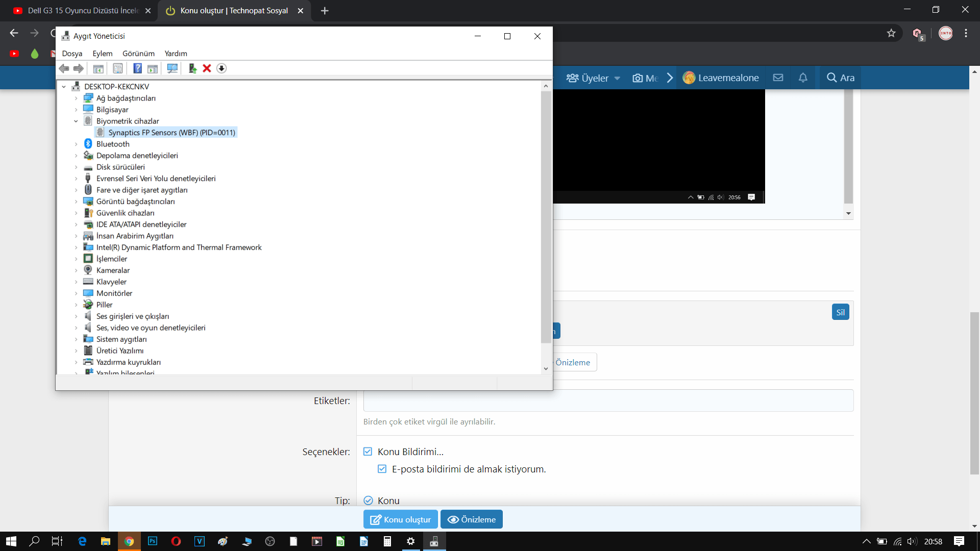Expand the Bluetooth device category
The width and height of the screenshot is (980, 551).
click(76, 144)
